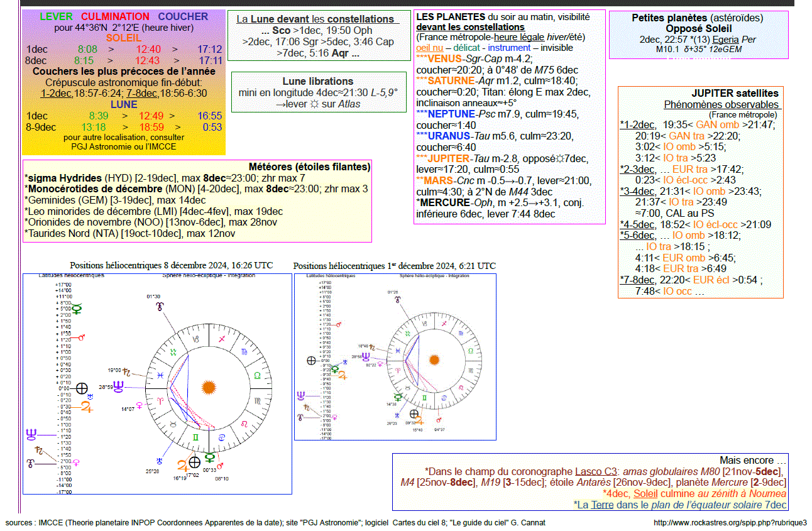Image resolution: width=812 pixels, height=531 pixels.
Task: Click the 'Météores (étoiles filantes)' heading
Action: click(x=309, y=167)
